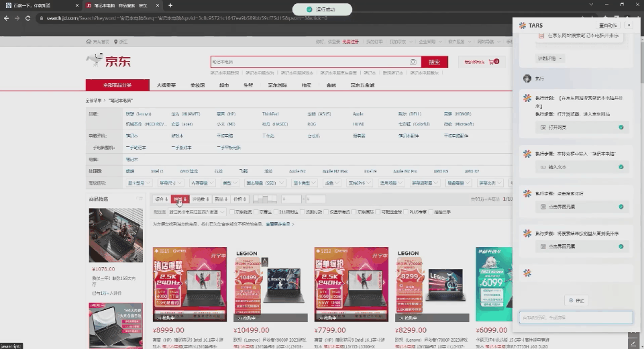This screenshot has height=349, width=644.
Task: Click the tab search chevron in title bar
Action: [591, 5]
